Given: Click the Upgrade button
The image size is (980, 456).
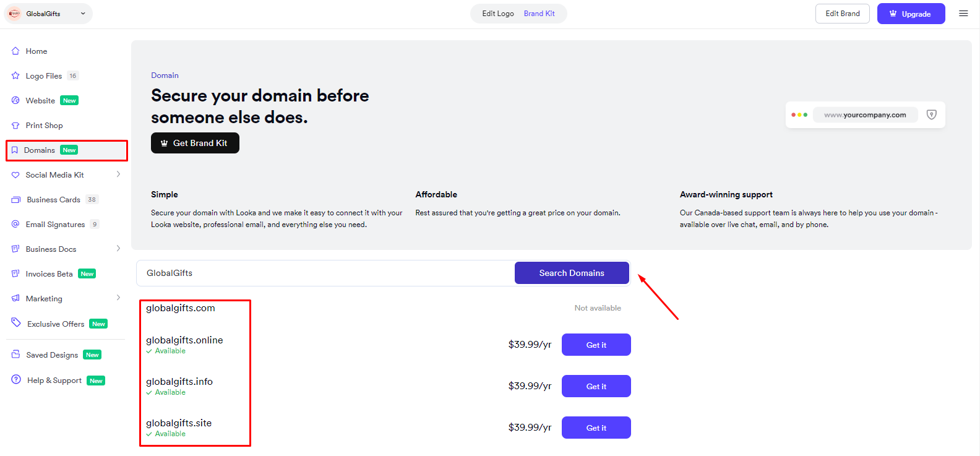Looking at the screenshot, I should pyautogui.click(x=911, y=14).
